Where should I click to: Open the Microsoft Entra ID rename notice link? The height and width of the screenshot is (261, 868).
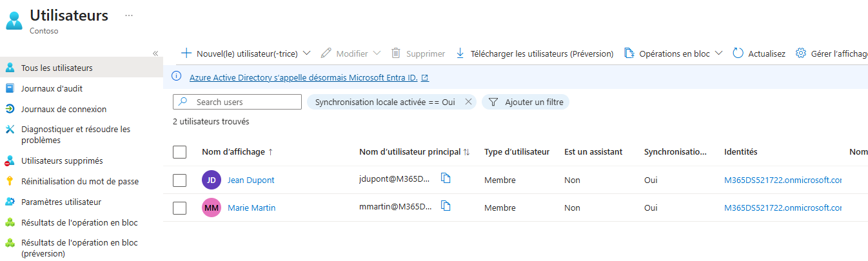click(x=309, y=78)
